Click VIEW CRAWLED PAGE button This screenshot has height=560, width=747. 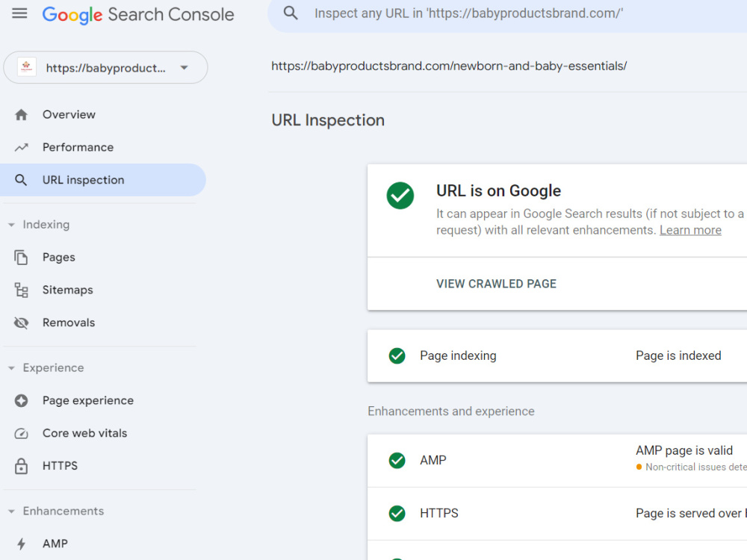[x=496, y=284]
